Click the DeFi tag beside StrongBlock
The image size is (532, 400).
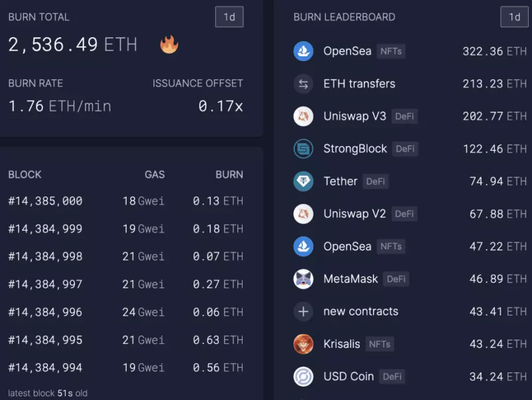(405, 149)
